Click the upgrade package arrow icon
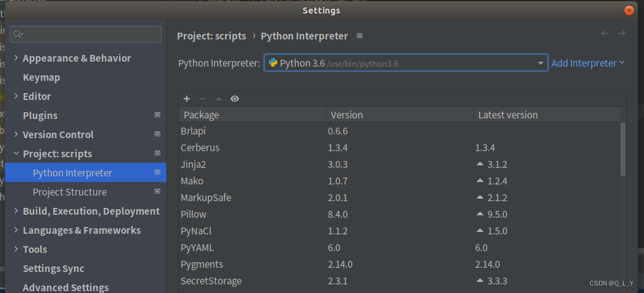This screenshot has width=644, height=293. pos(218,99)
